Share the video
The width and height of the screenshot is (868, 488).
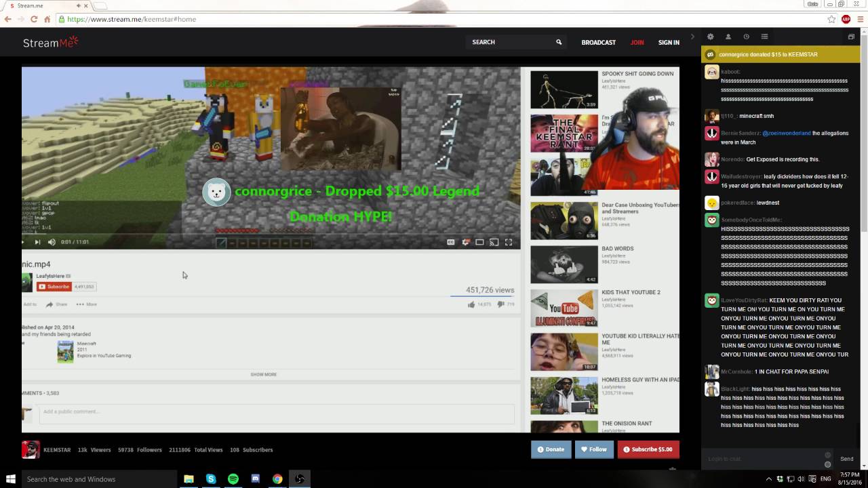point(57,304)
